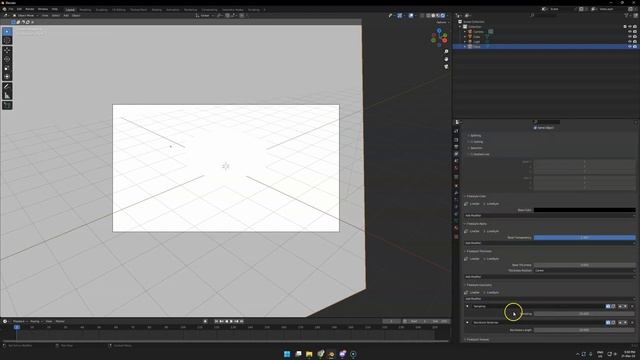Open the Global orientation dropdown
This screenshot has width=640, height=360.
pos(204,16)
